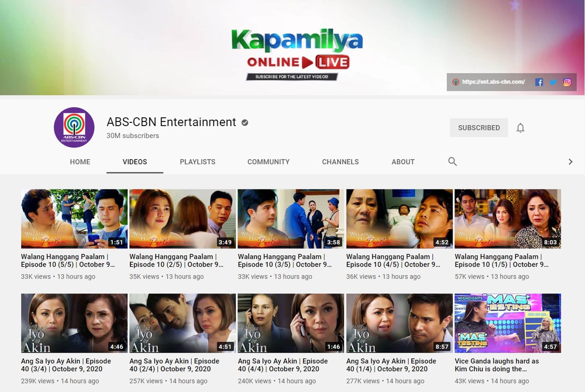Viewport: 585px width, 392px height.
Task: Click the channel search magnifier icon
Action: tap(452, 162)
